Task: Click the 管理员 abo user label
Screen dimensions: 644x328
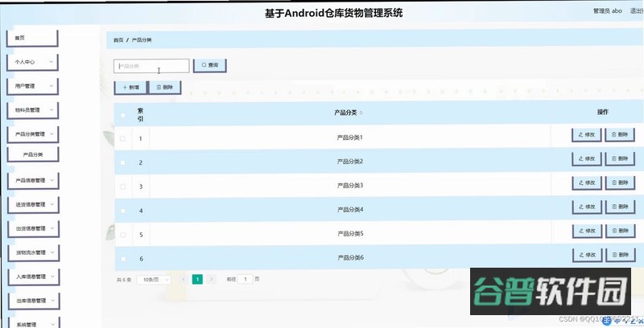Action: 608,11
